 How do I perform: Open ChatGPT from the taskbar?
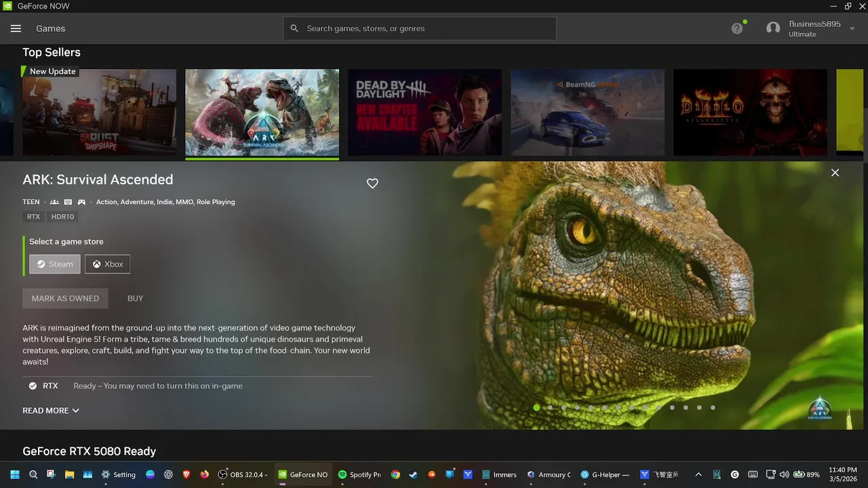coord(168,474)
